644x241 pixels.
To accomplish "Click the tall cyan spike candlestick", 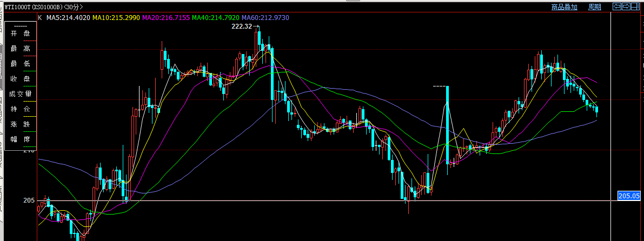I will click(x=447, y=125).
